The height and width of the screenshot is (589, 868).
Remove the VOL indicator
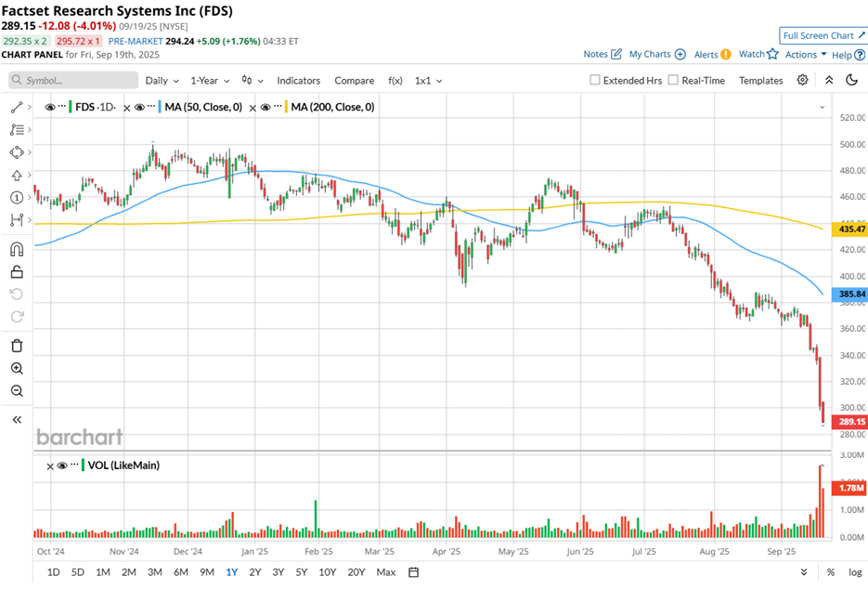50,466
